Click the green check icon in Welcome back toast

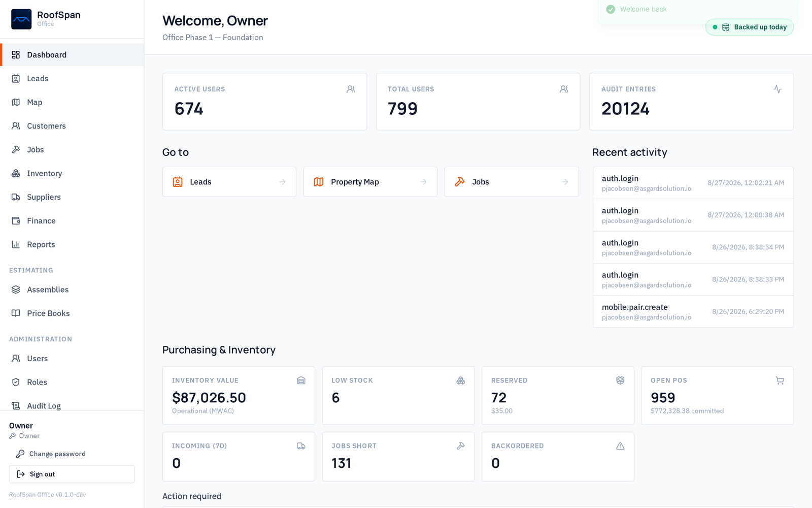click(x=611, y=9)
